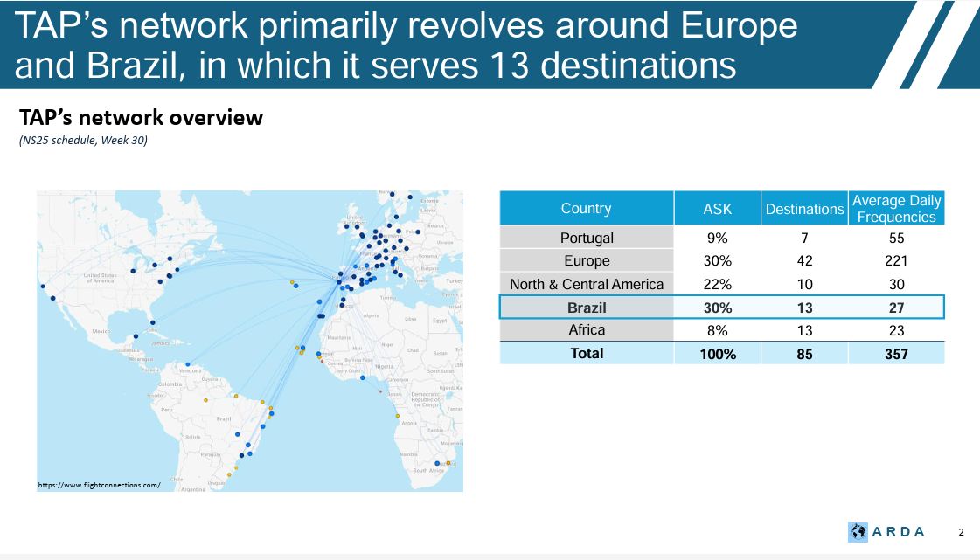Click Africa's ASK value 8%
980x560 pixels.
click(x=718, y=330)
